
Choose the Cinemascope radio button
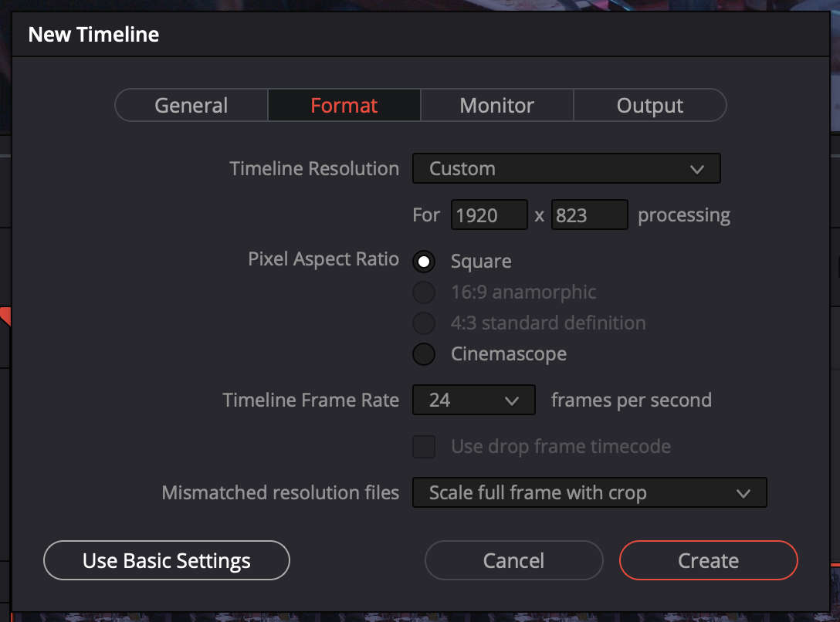424,354
